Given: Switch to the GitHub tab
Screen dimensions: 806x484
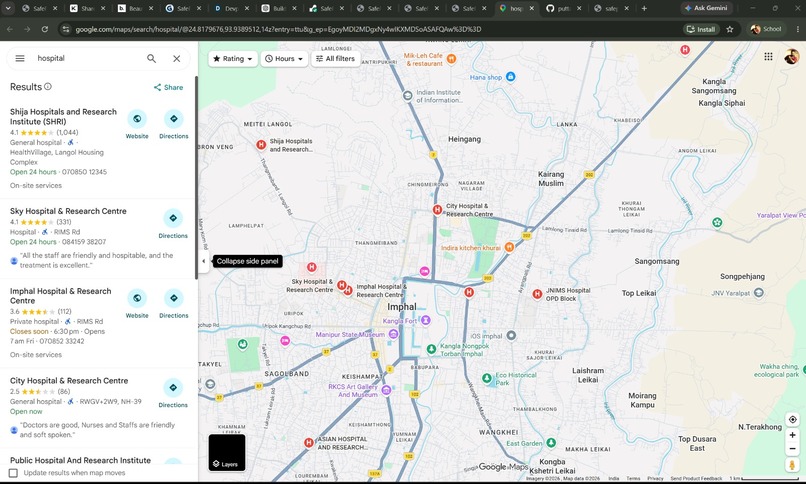Looking at the screenshot, I should click(x=564, y=8).
